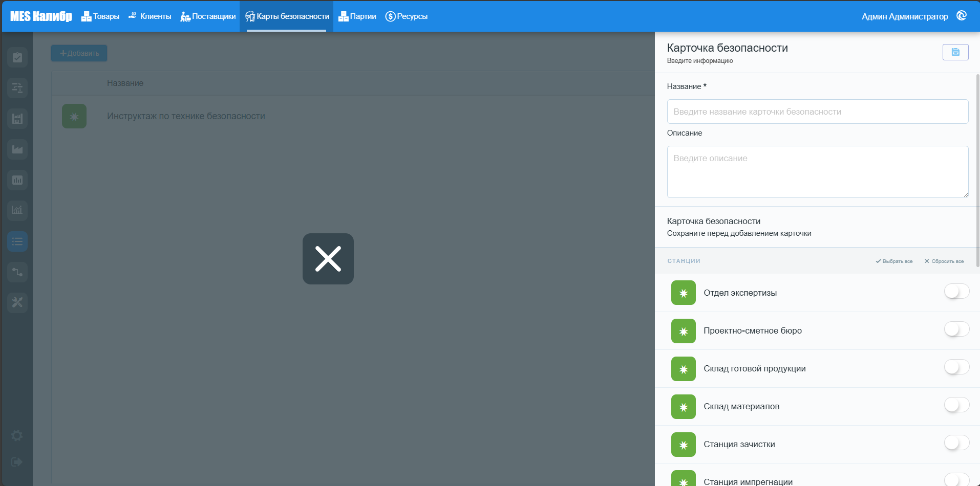Log out with the sidebar exit icon
This screenshot has height=486, width=980.
17,462
